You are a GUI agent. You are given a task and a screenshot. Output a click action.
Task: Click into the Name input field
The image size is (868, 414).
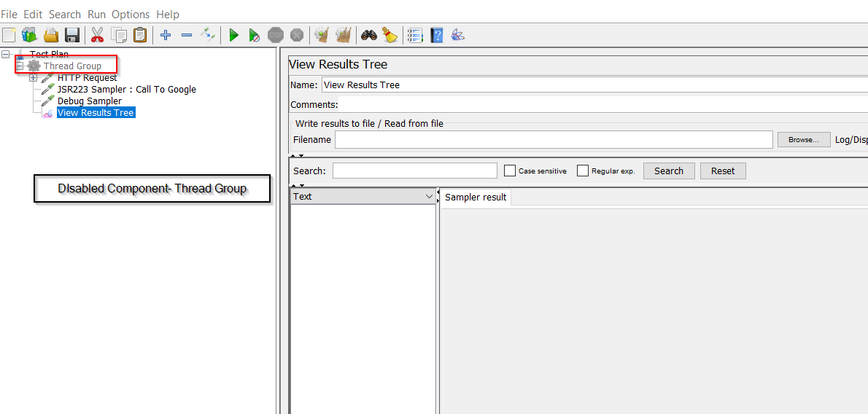pos(594,85)
